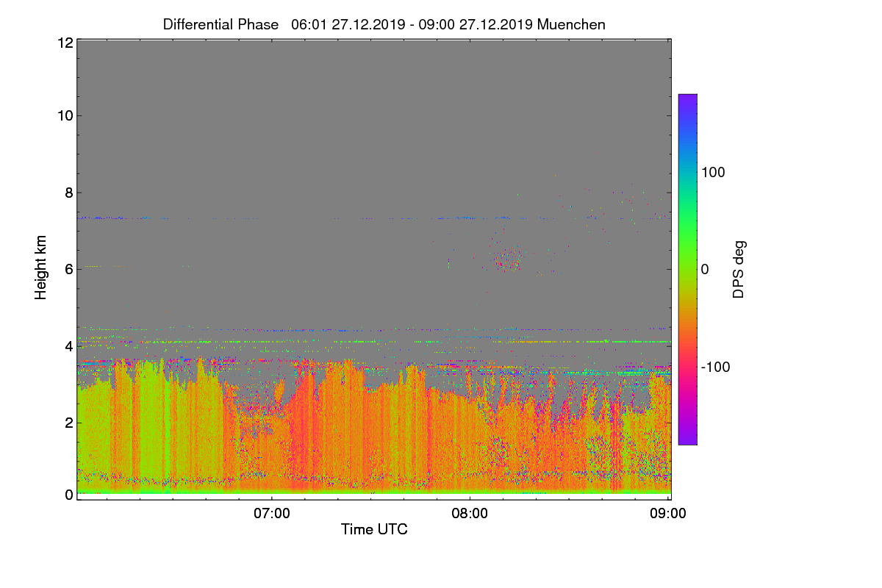This screenshot has height=588, width=882.
Task: Click height axis label '8'
Action: pyautogui.click(x=68, y=193)
